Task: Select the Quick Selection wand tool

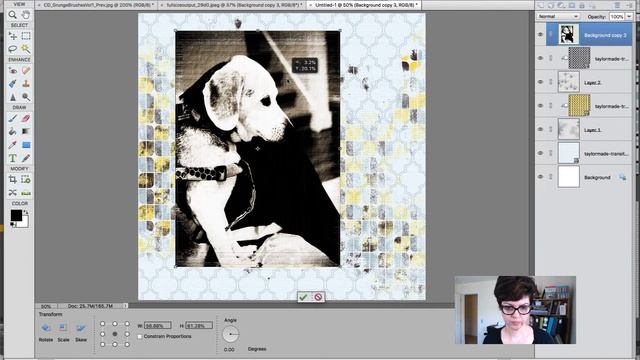Action: click(26, 49)
